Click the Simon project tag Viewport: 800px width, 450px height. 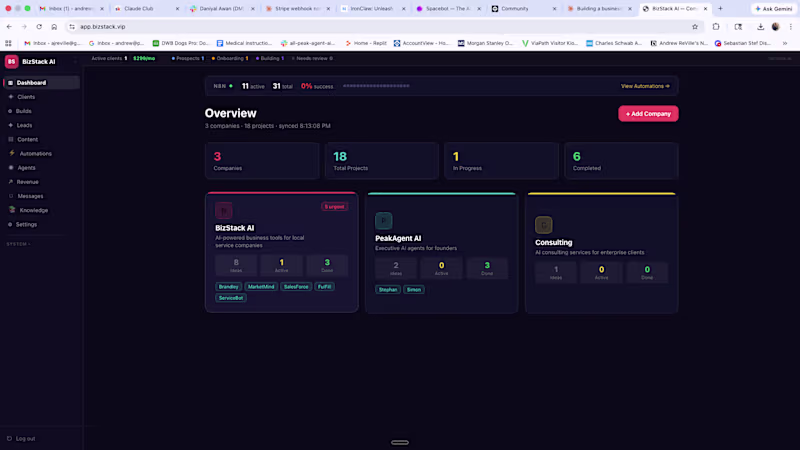(414, 290)
